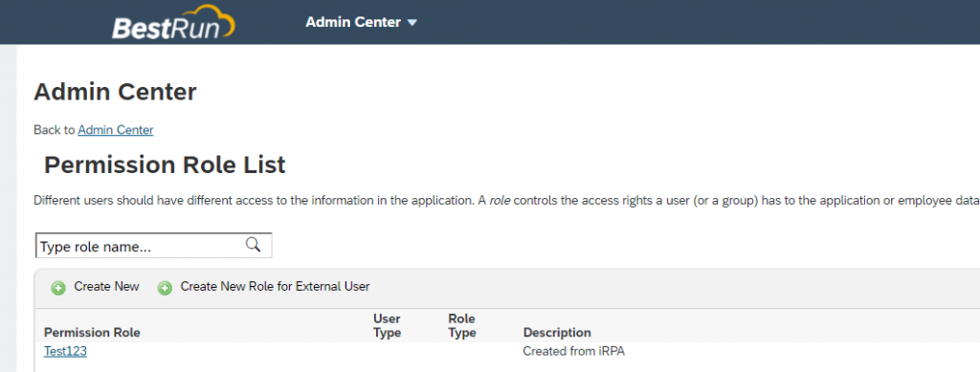980x372 pixels.
Task: Choose Create New Role for External User
Action: click(x=275, y=287)
